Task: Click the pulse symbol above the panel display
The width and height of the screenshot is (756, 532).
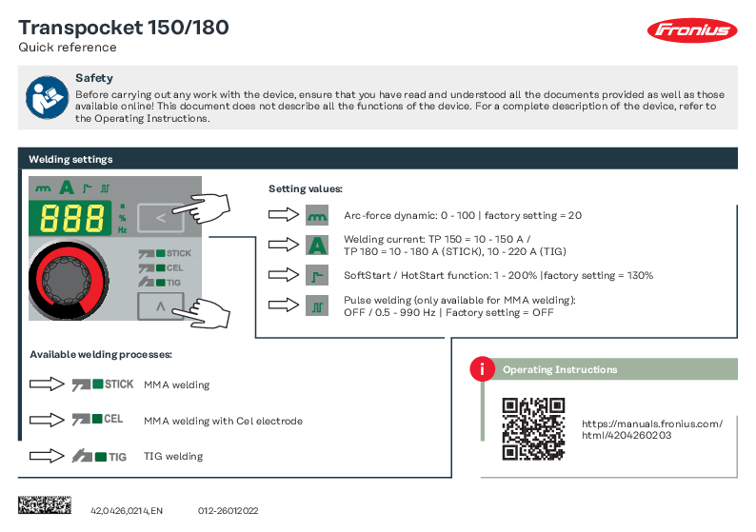Action: [105, 188]
